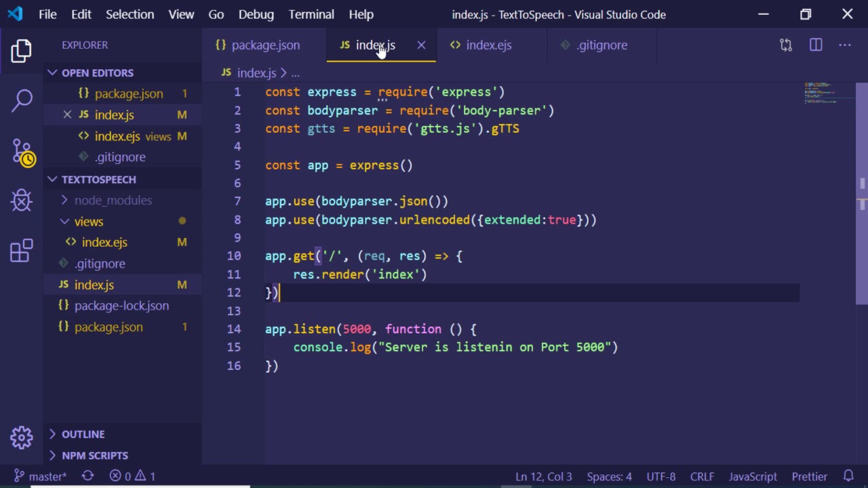Switch to the package.json tab

[258, 45]
